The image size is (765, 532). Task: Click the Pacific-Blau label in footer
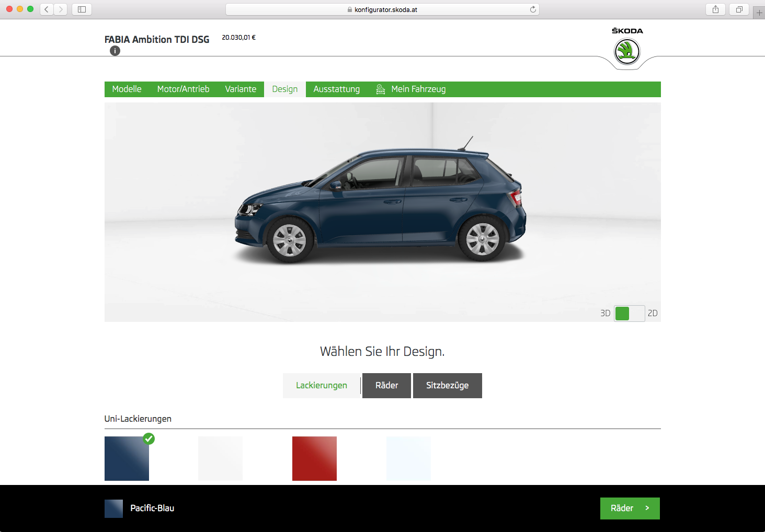pyautogui.click(x=152, y=508)
